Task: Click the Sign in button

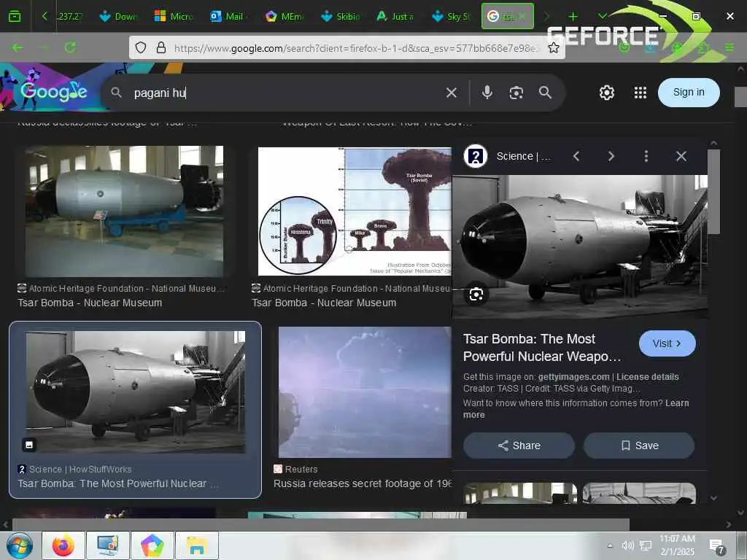Action: click(x=689, y=93)
